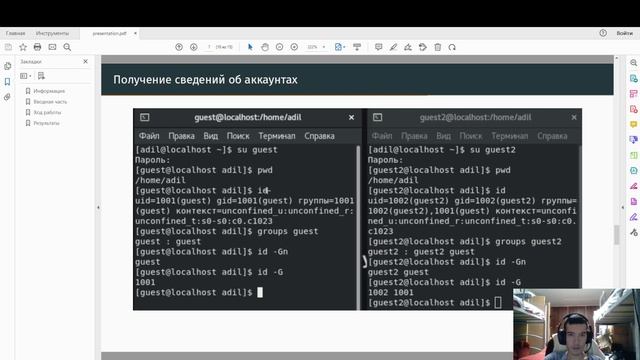640x360 pixels.
Task: Go to previous page with up arrow icon
Action: pyautogui.click(x=179, y=47)
